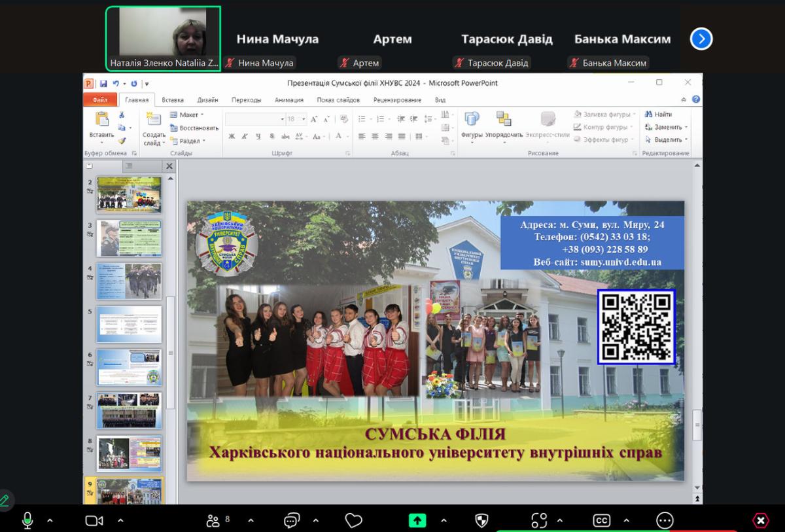Click the heart reactions icon
The width and height of the screenshot is (785, 532).
353,520
